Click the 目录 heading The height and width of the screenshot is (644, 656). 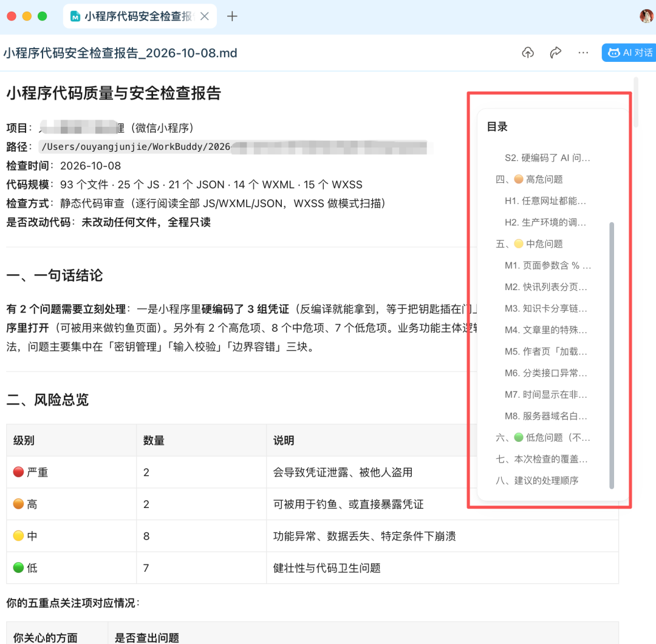(497, 127)
